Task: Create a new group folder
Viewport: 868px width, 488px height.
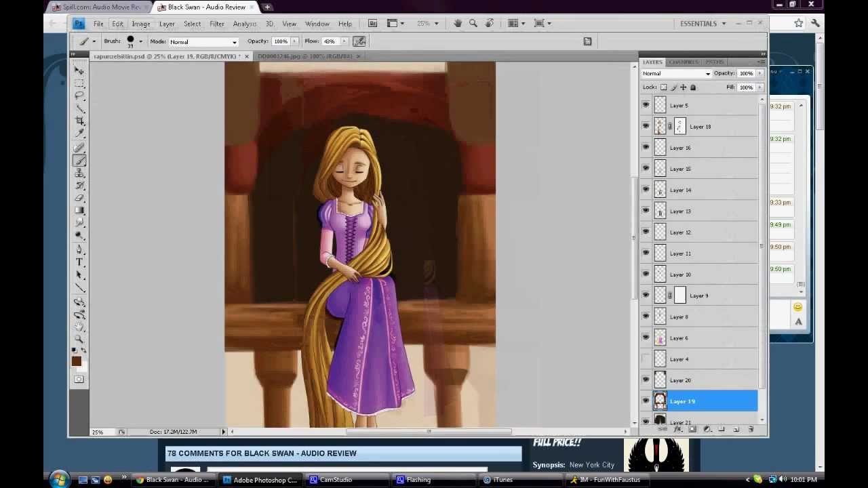Action: 722,430
